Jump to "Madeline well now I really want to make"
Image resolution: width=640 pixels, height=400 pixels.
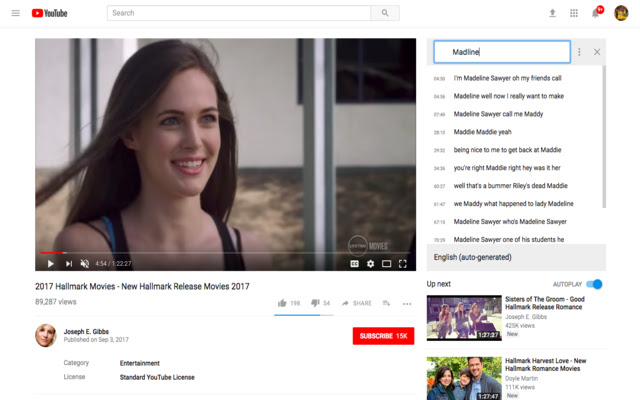coord(509,96)
